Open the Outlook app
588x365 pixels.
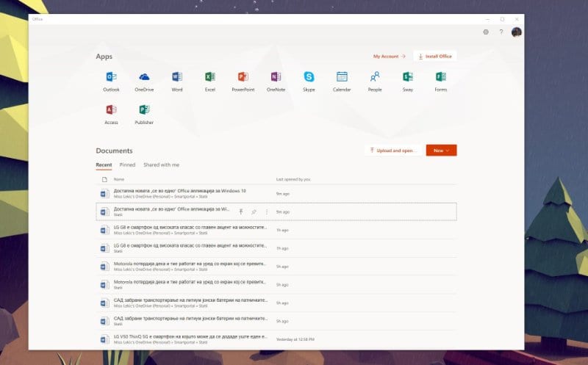tap(111, 82)
